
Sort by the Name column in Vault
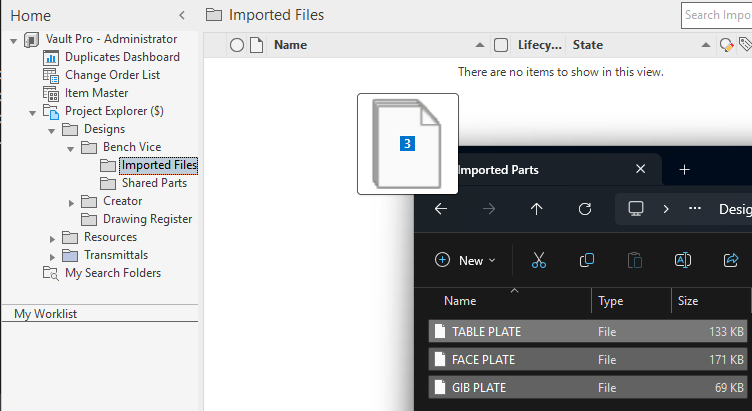(x=291, y=45)
